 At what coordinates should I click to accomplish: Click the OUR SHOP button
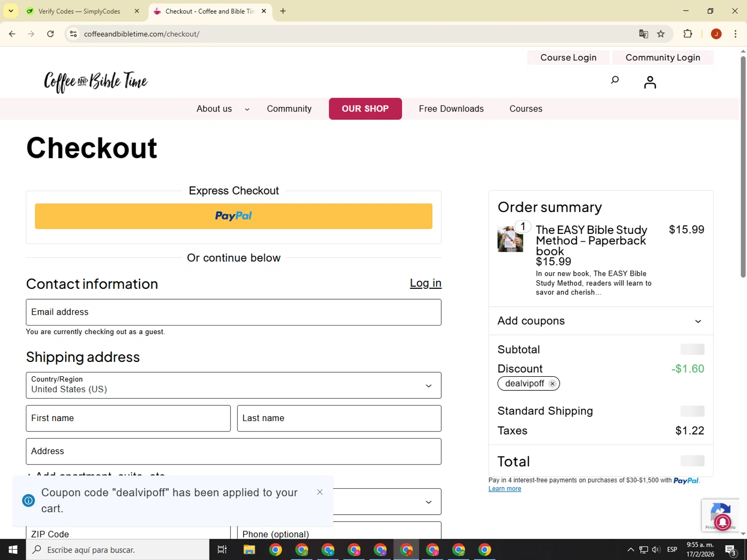tap(365, 109)
